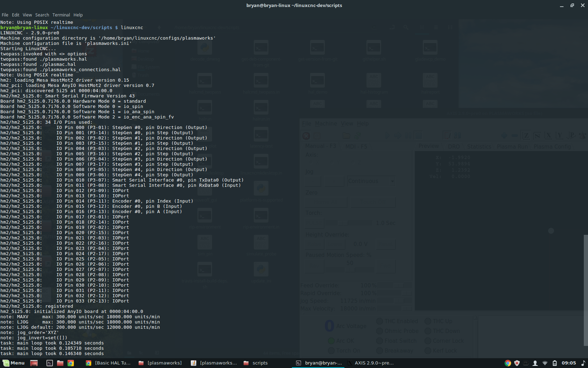Open the Linux Mint Menu button
The width and height of the screenshot is (588, 368).
point(14,363)
